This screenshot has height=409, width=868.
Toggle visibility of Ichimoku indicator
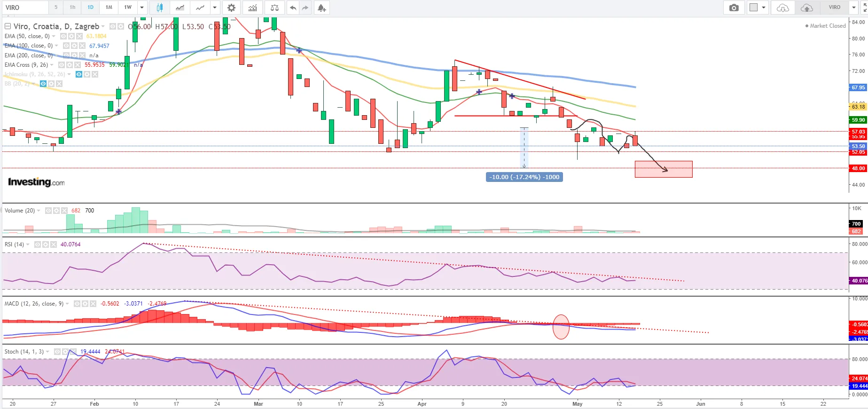[x=79, y=74]
